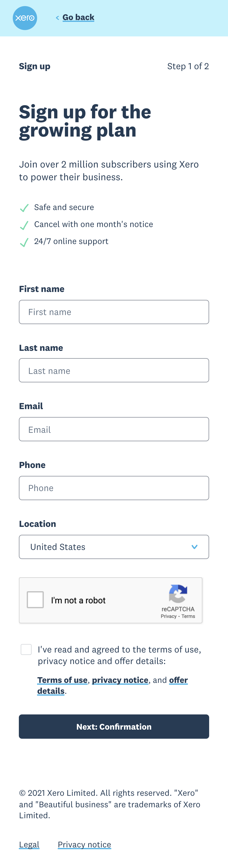Click the Phone input field
This screenshot has height=868, width=228.
click(114, 488)
